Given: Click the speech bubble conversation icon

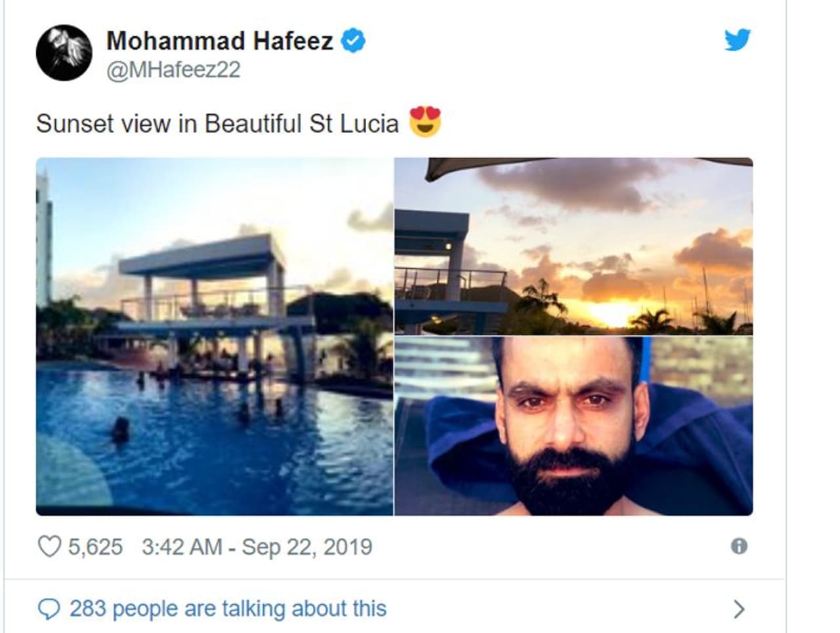Looking at the screenshot, I should pyautogui.click(x=49, y=609).
